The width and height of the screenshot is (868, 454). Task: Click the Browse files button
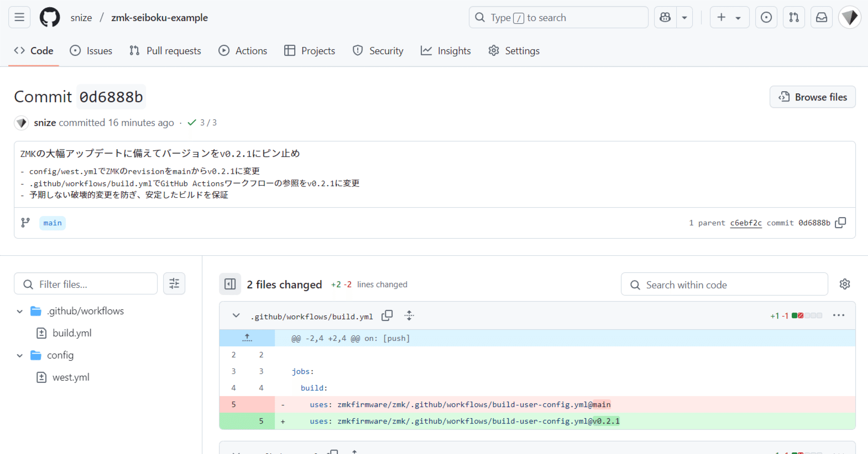[x=813, y=97]
